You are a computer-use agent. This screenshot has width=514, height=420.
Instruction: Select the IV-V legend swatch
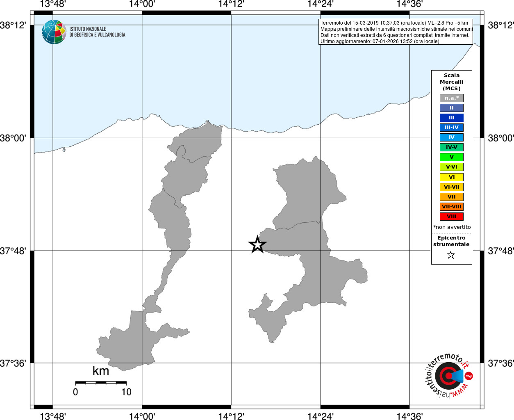[x=452, y=147]
